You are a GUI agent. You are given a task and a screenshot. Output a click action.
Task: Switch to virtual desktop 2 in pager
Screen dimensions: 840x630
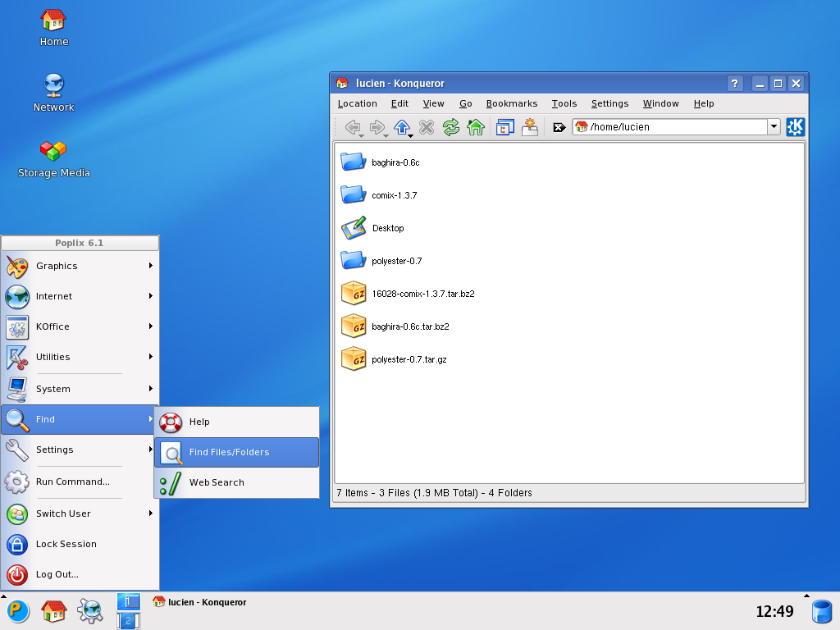129,621
